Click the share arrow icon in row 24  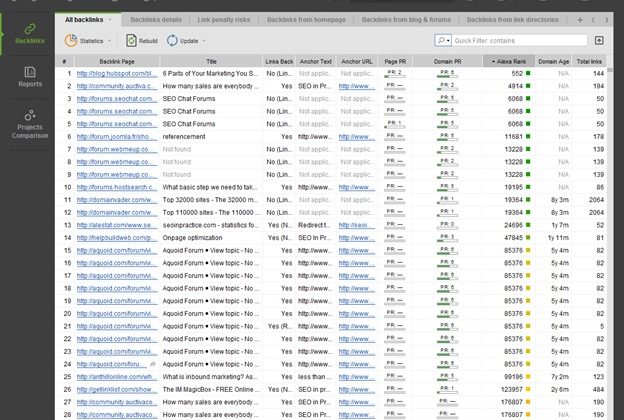152,364
